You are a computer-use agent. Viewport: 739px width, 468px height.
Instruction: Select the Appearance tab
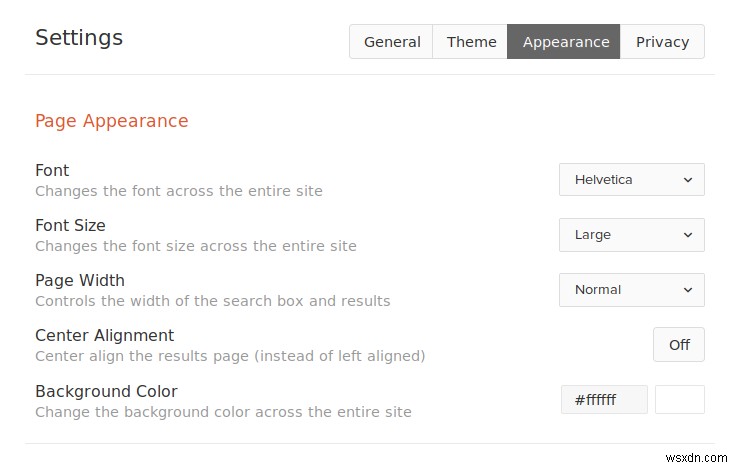pos(565,42)
